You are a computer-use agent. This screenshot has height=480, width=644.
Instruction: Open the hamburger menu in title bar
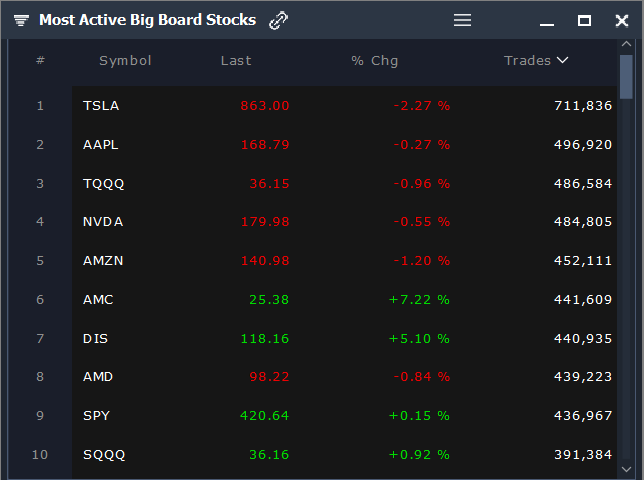(462, 20)
